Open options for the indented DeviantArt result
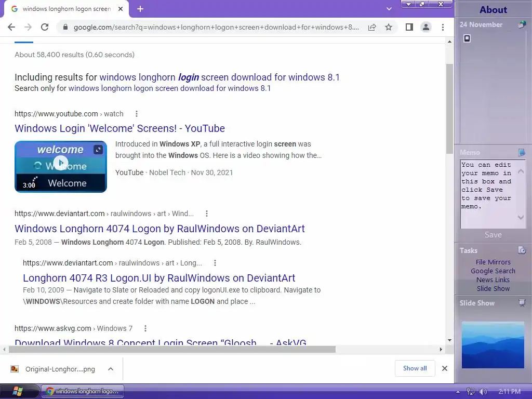This screenshot has height=399, width=532. 215,263
